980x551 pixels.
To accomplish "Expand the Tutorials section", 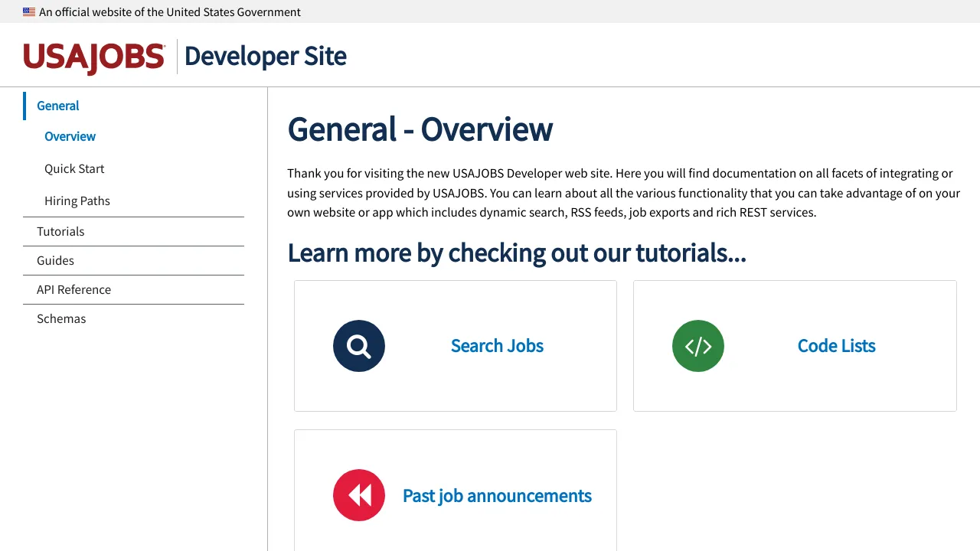I will coord(60,231).
